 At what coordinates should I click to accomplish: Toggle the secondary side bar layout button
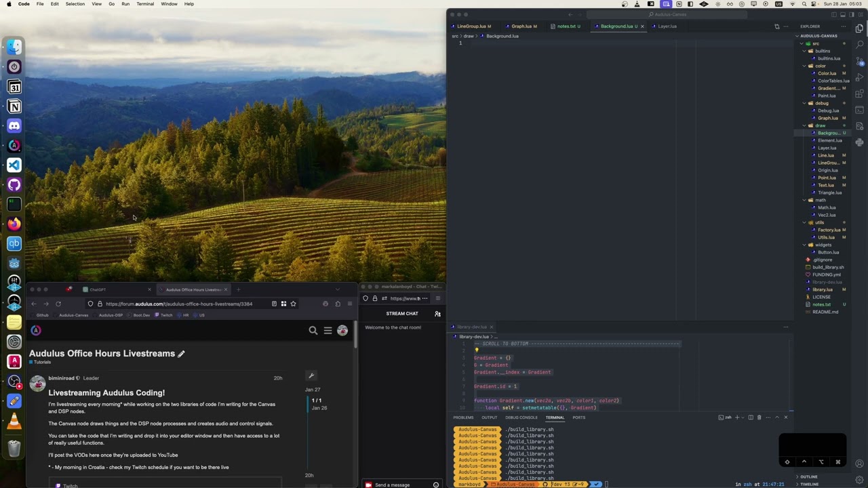coord(834,14)
